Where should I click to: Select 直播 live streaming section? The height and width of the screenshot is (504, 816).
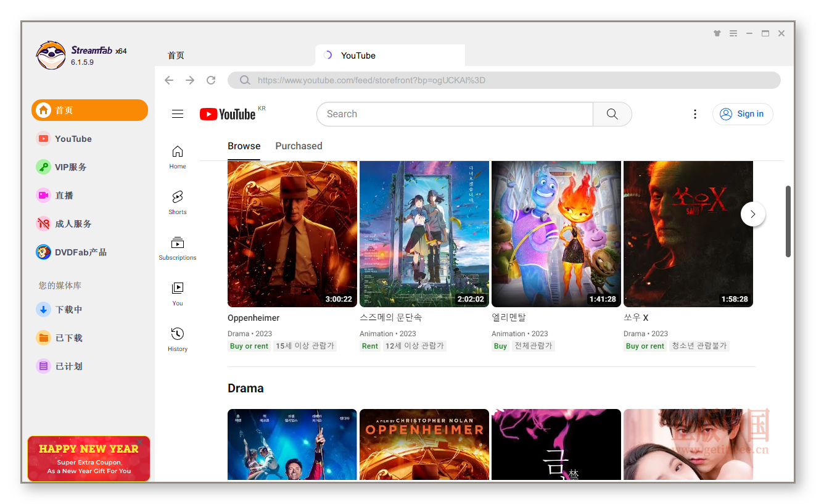[x=55, y=196]
